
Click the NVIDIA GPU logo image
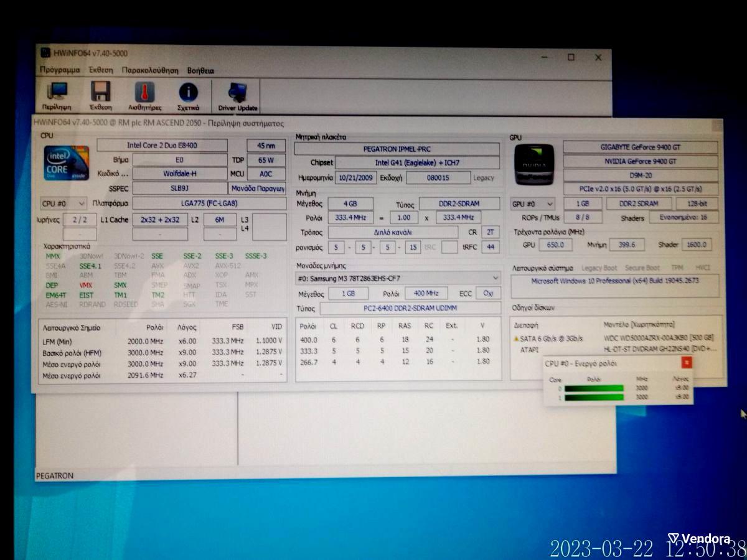pos(533,164)
